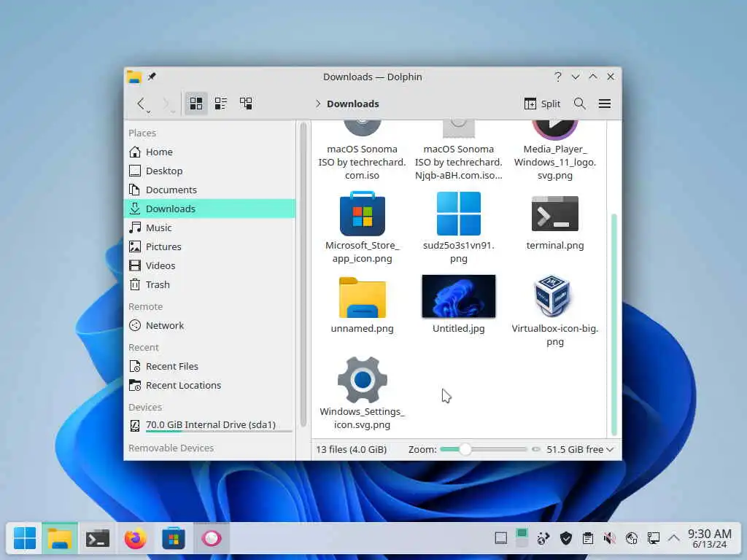
Task: Select unnamed.png folder icon file
Action: tap(362, 305)
